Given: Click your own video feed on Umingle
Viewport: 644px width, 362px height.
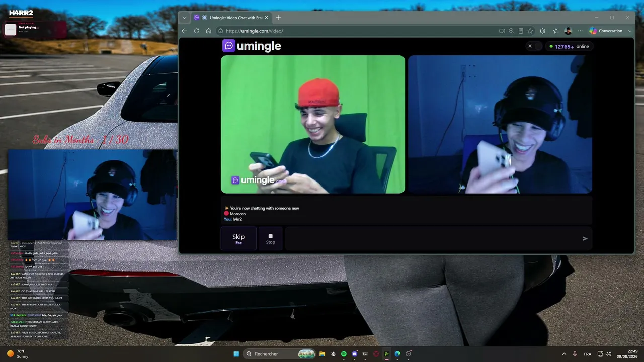Looking at the screenshot, I should pyautogui.click(x=500, y=124).
